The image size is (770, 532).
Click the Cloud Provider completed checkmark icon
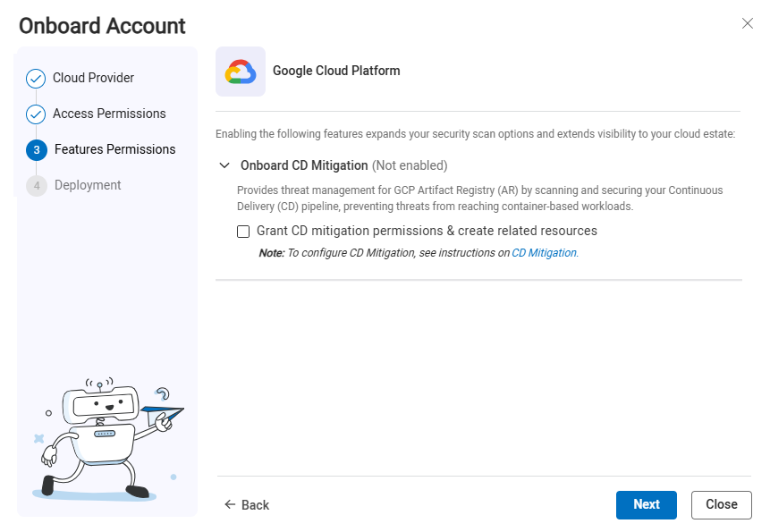pos(36,79)
